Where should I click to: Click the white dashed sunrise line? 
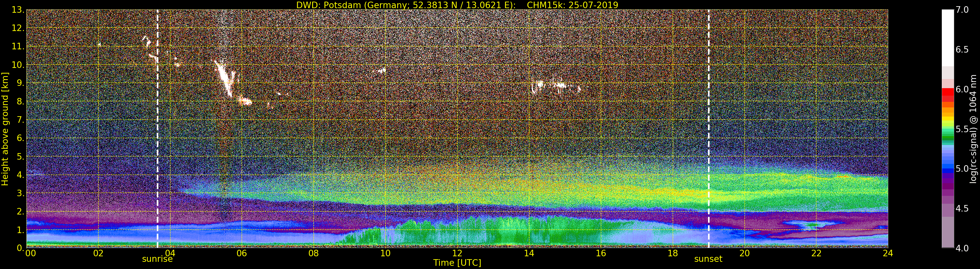(x=157, y=129)
